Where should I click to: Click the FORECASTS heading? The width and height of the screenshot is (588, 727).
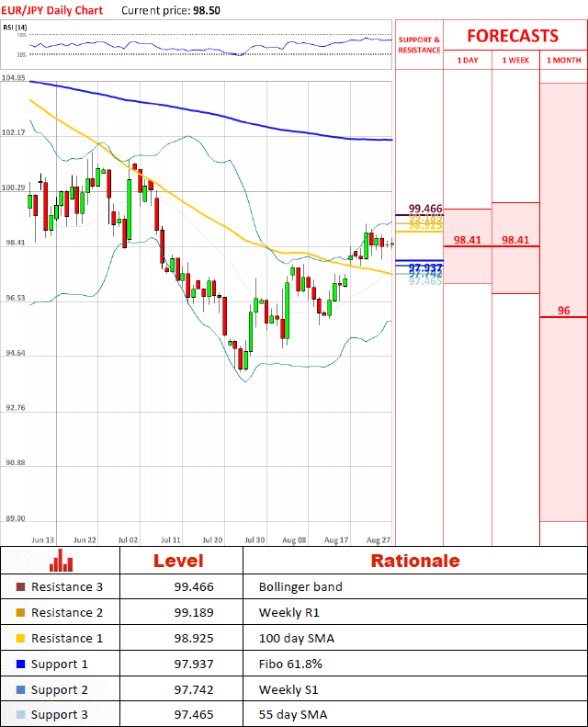pos(513,36)
